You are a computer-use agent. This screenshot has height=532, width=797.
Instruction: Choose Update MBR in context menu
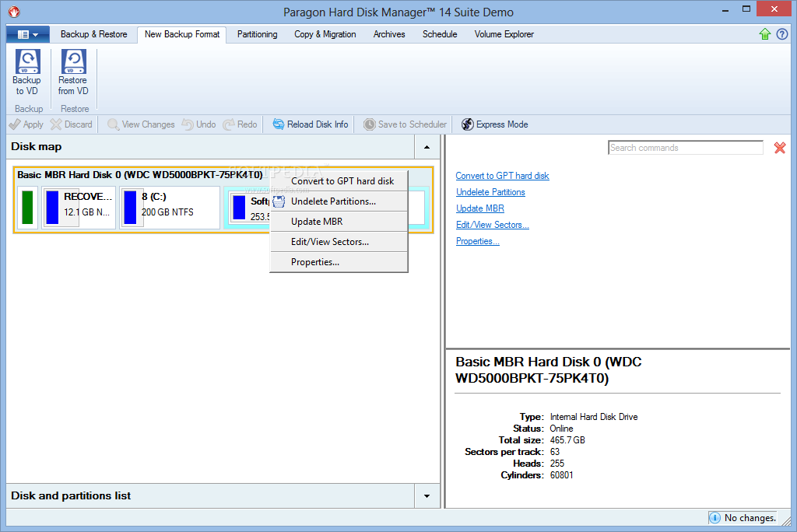(339, 222)
